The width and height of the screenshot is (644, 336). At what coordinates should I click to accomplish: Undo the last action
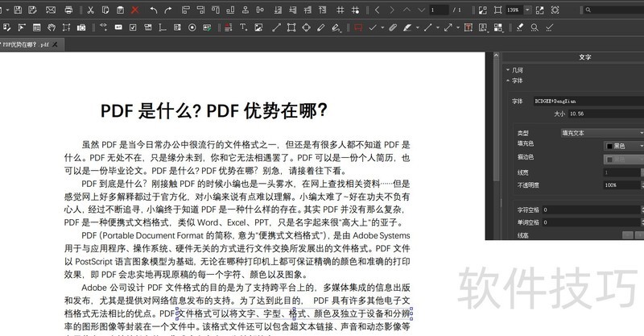[153, 10]
